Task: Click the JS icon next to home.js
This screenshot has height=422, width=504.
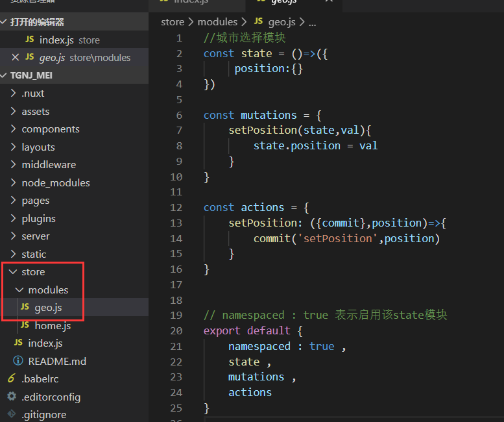Action: tap(25, 325)
